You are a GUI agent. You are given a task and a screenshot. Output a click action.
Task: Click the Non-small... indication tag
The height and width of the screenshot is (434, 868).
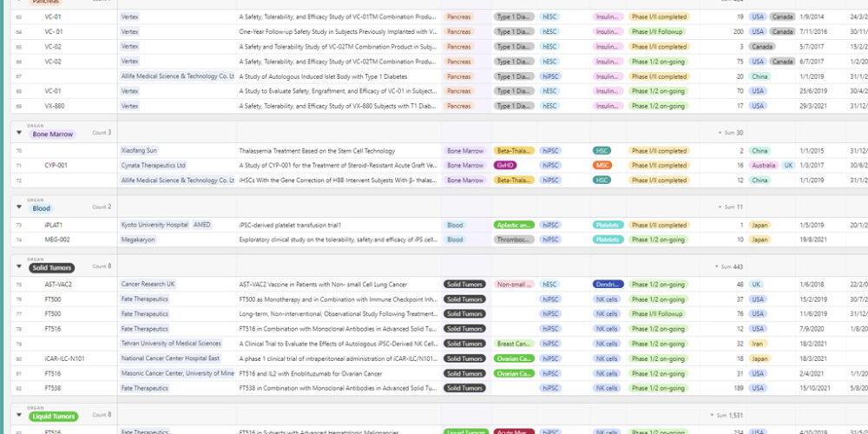pyautogui.click(x=514, y=285)
